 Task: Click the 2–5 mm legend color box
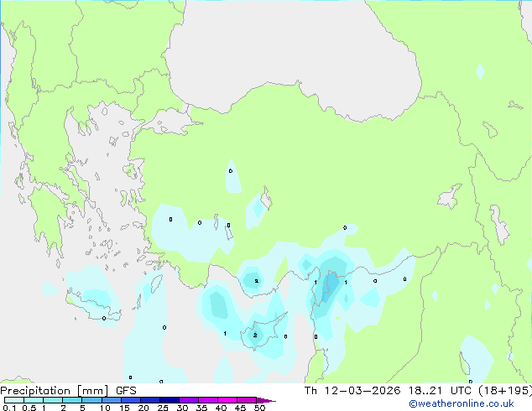pos(72,400)
